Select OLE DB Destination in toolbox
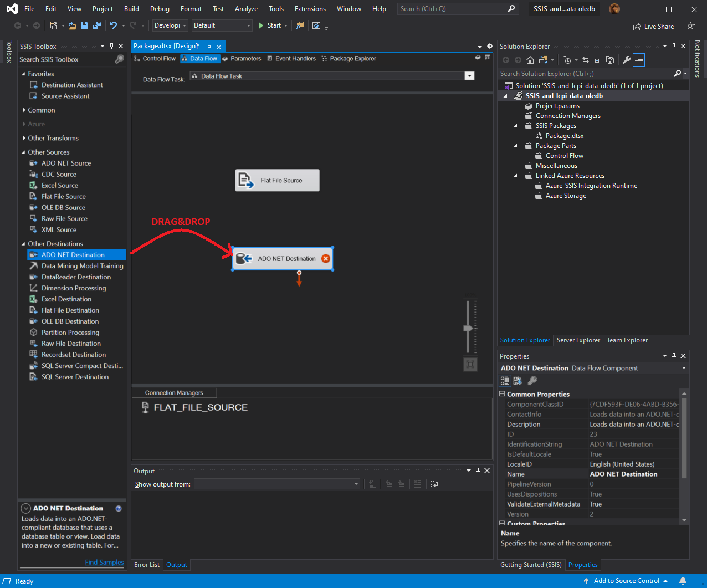This screenshot has width=707, height=588. click(x=70, y=321)
